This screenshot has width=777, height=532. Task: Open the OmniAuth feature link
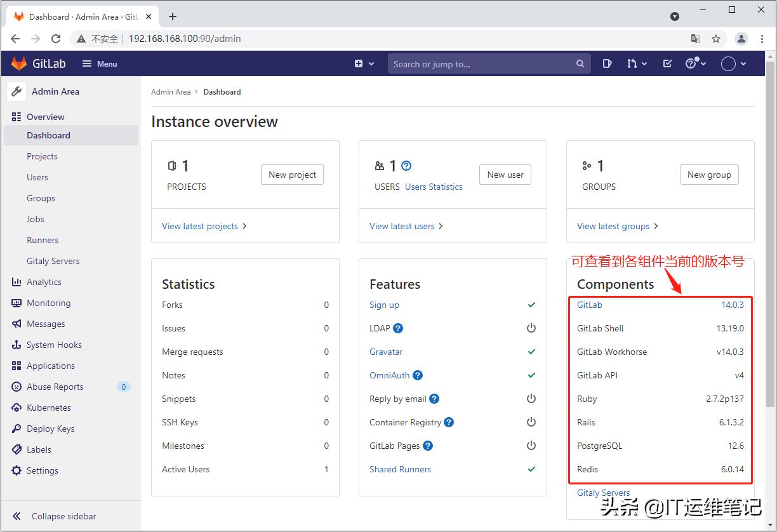pos(389,375)
